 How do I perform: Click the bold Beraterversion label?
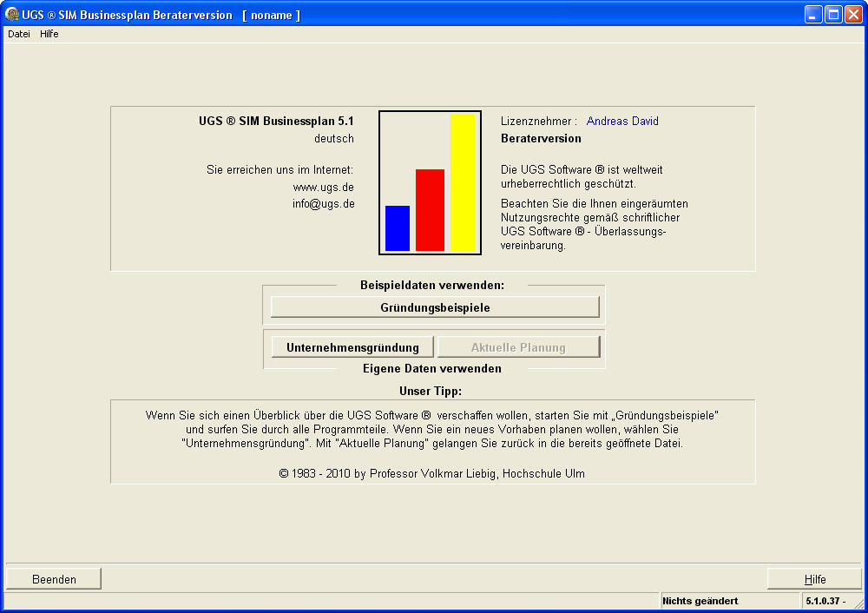point(541,138)
